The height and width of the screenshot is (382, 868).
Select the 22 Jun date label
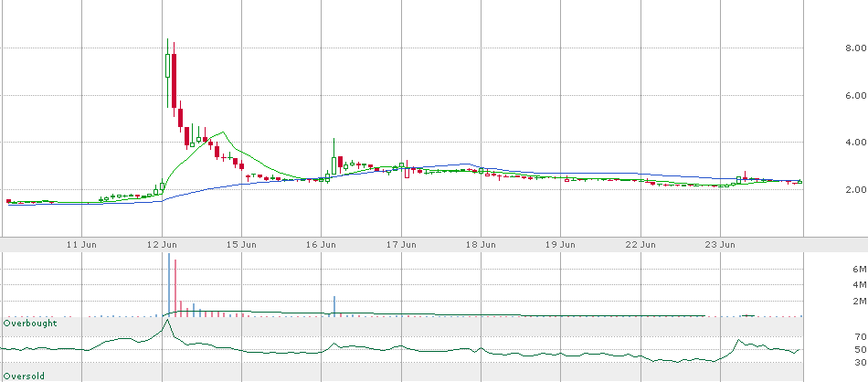[640, 244]
